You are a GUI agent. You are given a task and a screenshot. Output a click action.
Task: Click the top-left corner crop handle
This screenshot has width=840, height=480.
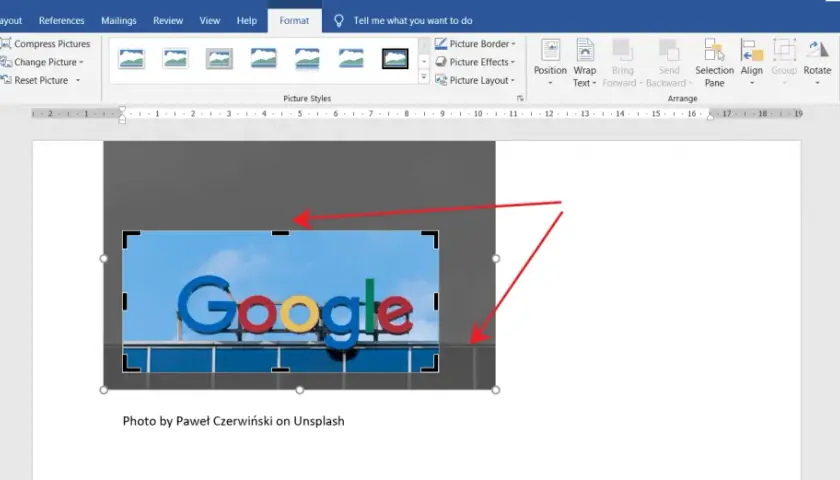click(131, 239)
